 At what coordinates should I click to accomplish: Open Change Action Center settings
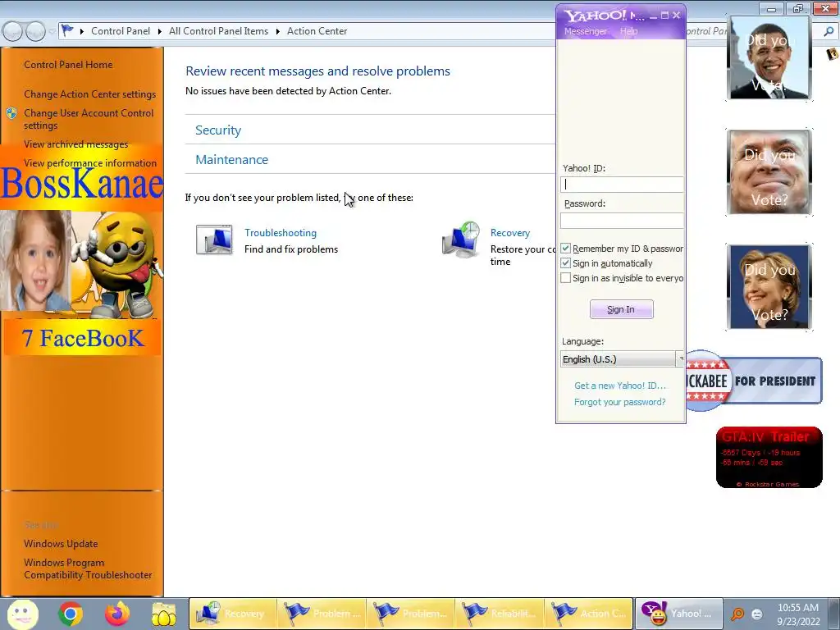[x=90, y=94]
